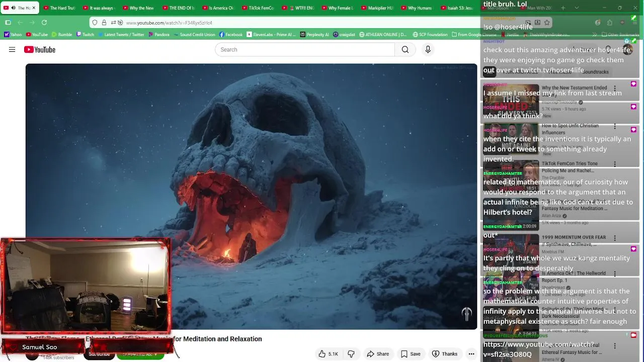This screenshot has width=644, height=362.
Task: Open options for 'How to Spot Unfit Christian' video
Action: 614,126
